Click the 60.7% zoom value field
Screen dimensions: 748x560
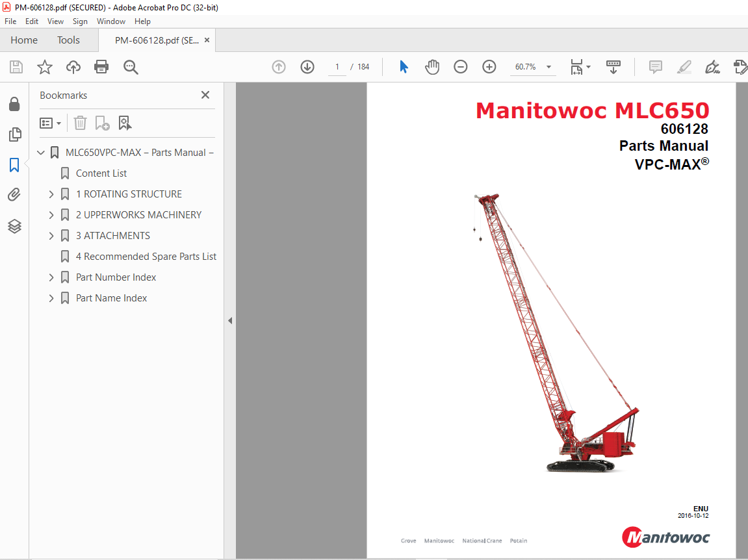(525, 67)
